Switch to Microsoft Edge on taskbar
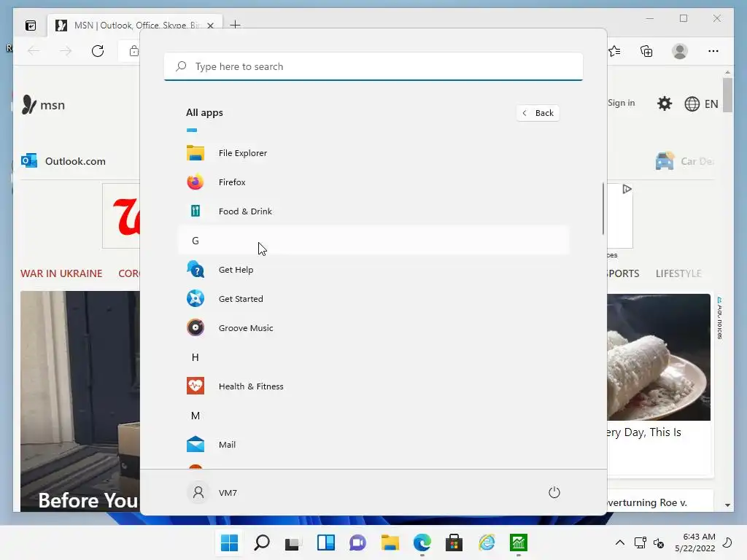This screenshot has width=747, height=560. [422, 542]
